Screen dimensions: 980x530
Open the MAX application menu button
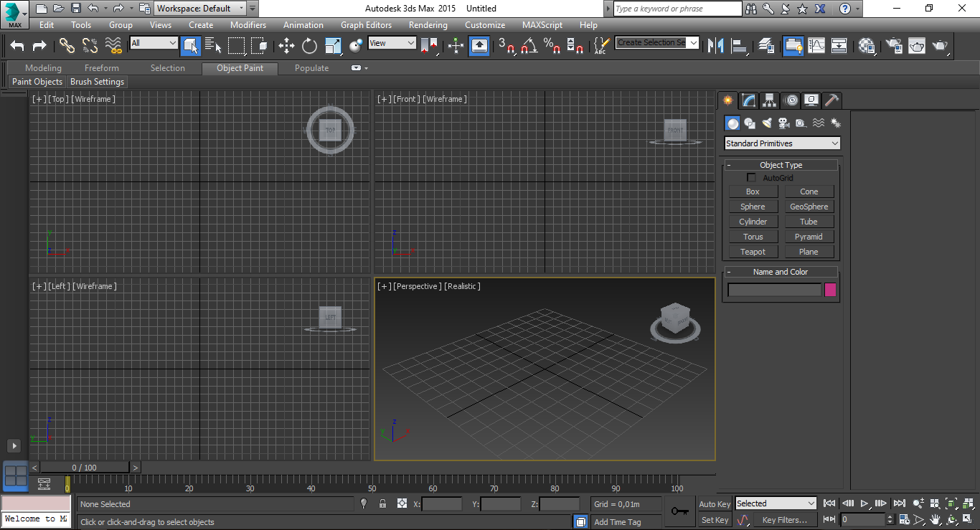point(14,14)
